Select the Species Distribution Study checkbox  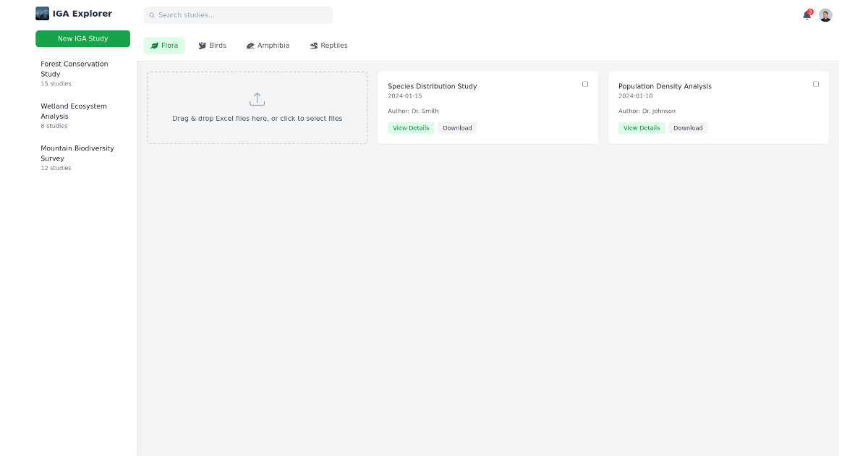585,84
